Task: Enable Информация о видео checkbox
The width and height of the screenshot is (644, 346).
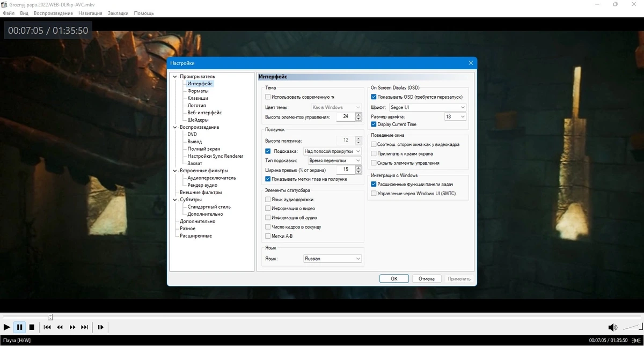Action: 268,209
